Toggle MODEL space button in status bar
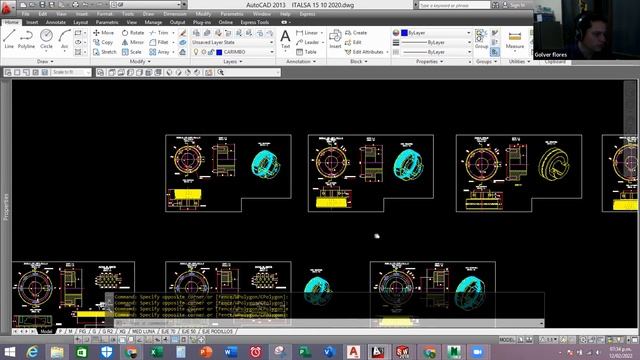The height and width of the screenshot is (360, 640). coord(507,340)
